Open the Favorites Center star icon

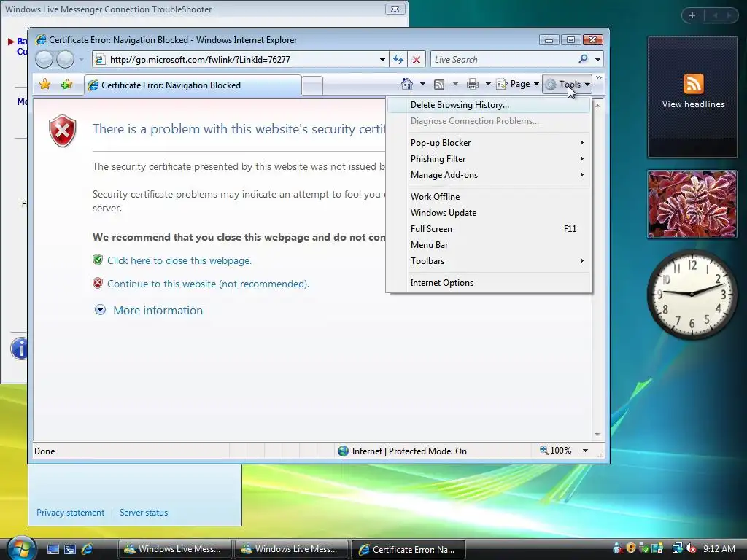(44, 85)
